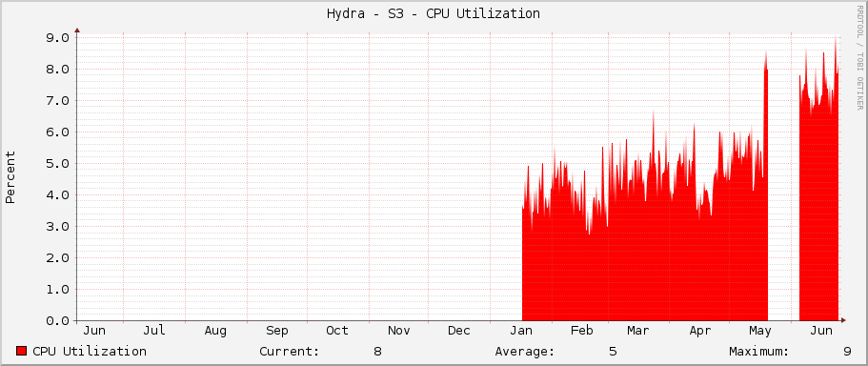Click the 'Jan' x-axis label
This screenshot has width=868, height=366.
pos(521,331)
